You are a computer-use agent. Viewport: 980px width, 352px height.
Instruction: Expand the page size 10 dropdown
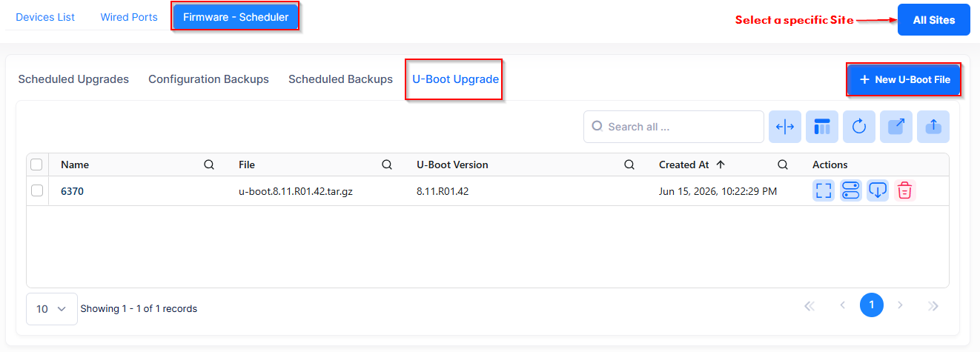point(52,308)
